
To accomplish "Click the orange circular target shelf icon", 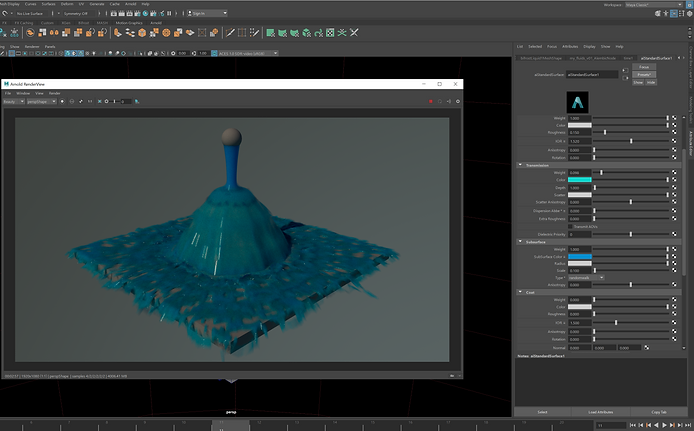I will [166, 33].
